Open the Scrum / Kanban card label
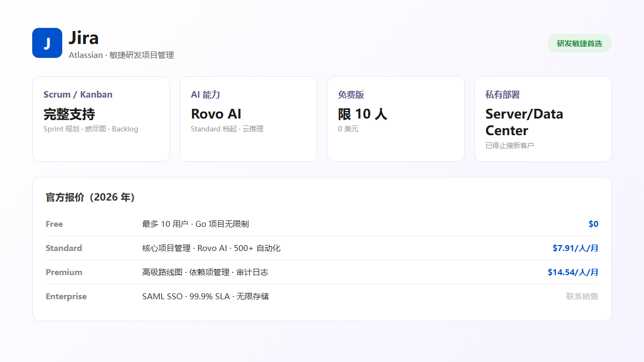Image resolution: width=644 pixels, height=362 pixels. pyautogui.click(x=78, y=94)
